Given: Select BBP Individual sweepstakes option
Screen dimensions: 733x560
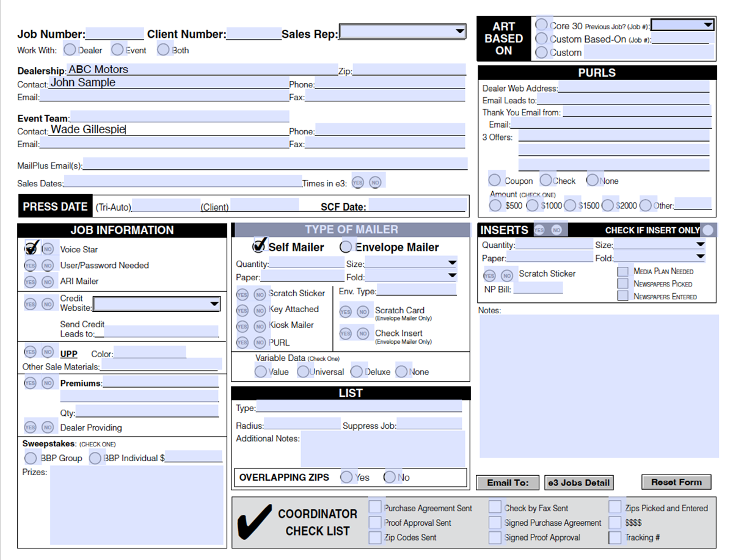Looking at the screenshot, I should tap(95, 457).
